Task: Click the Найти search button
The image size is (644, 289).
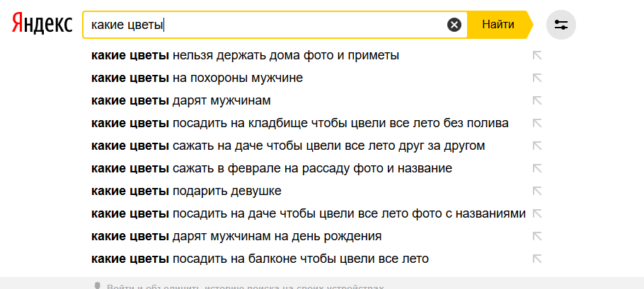Action: 498,25
